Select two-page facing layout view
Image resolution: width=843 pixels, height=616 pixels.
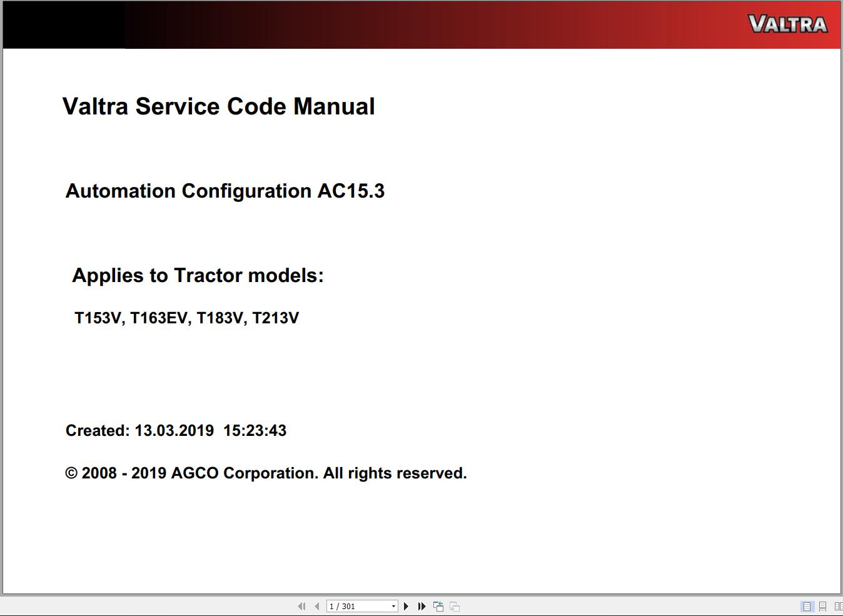click(838, 606)
